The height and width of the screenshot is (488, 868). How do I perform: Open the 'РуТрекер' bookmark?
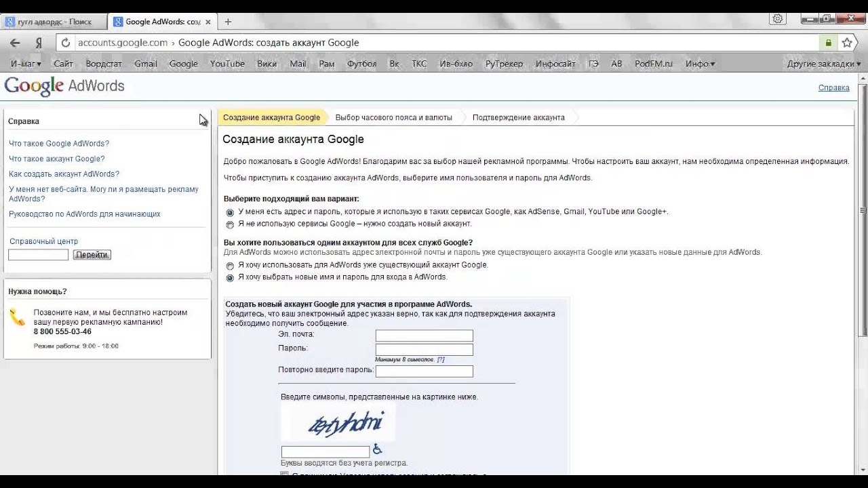pos(504,64)
